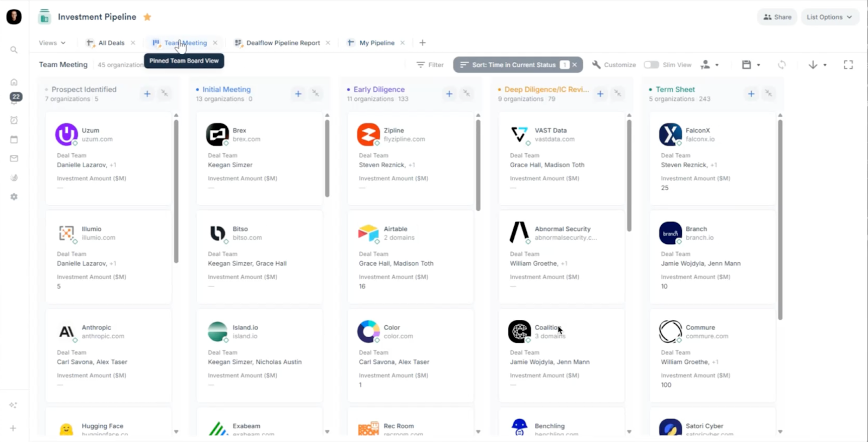Add organization to Term Sheet column

tap(751, 94)
